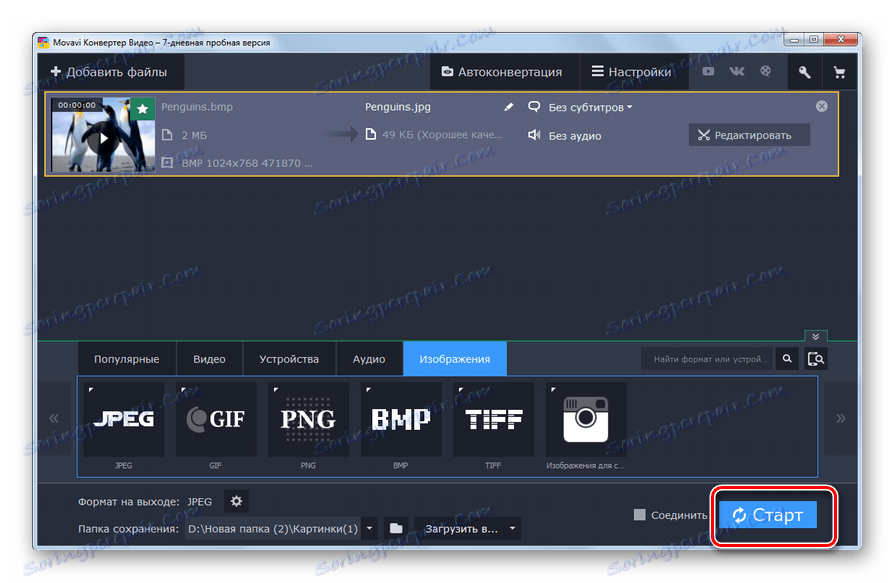Collapse the format panel chevron
The image size is (895, 583).
(x=816, y=336)
